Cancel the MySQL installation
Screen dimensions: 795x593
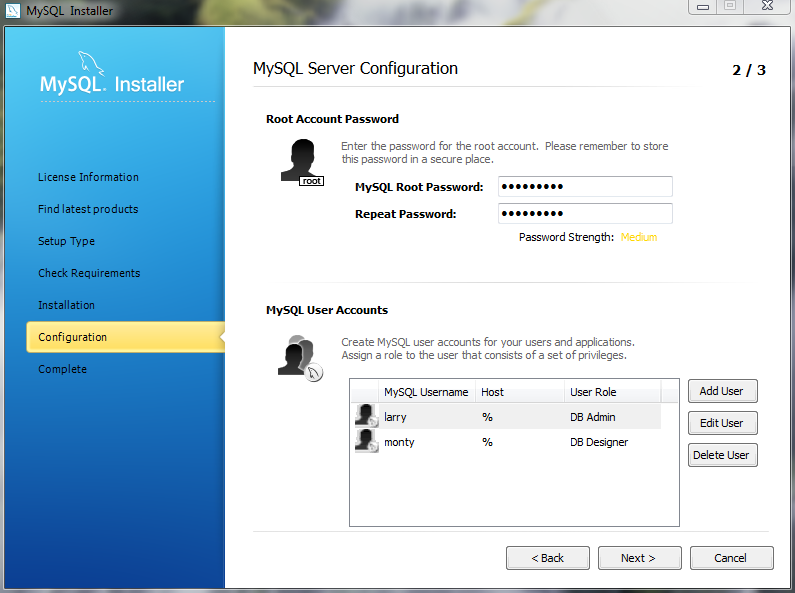pyautogui.click(x=732, y=558)
